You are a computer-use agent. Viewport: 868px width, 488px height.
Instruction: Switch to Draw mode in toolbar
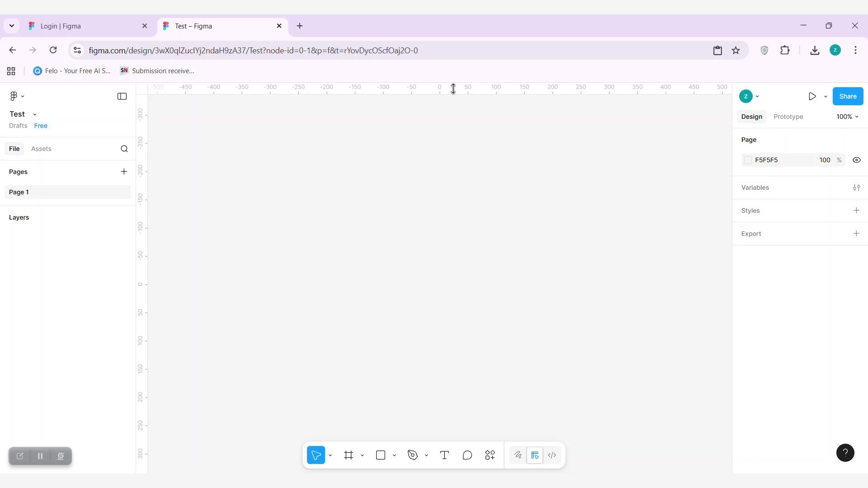pos(518,455)
